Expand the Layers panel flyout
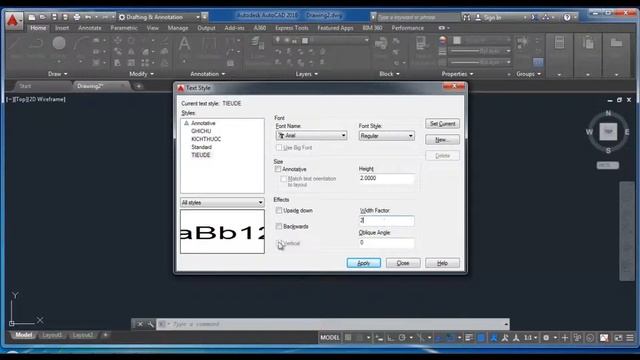This screenshot has width=640, height=360. (307, 74)
